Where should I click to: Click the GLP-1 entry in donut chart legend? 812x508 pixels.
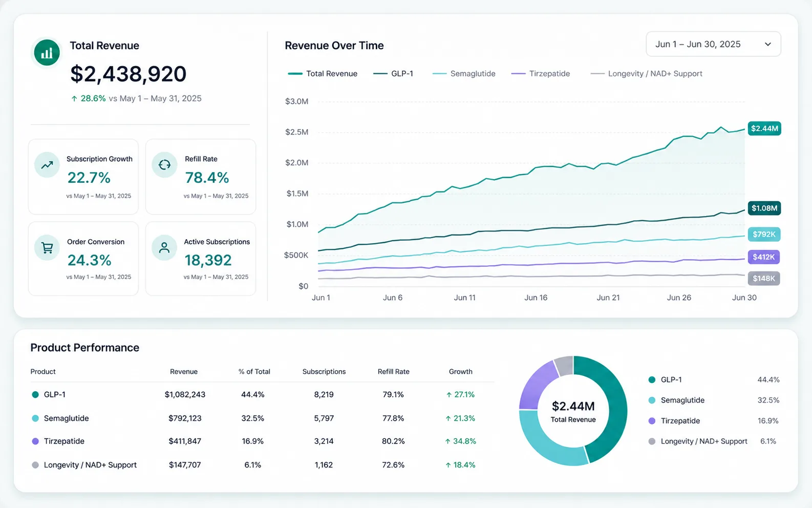[x=714, y=380]
